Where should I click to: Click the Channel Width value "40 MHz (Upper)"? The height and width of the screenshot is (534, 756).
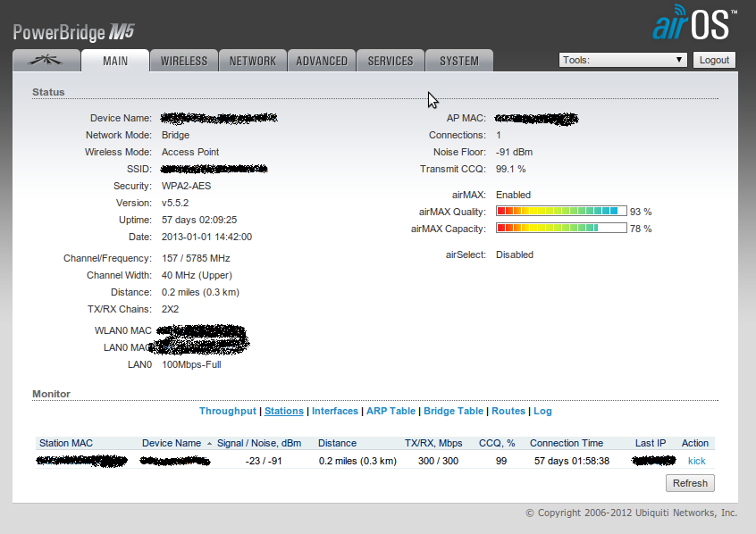coord(197,275)
